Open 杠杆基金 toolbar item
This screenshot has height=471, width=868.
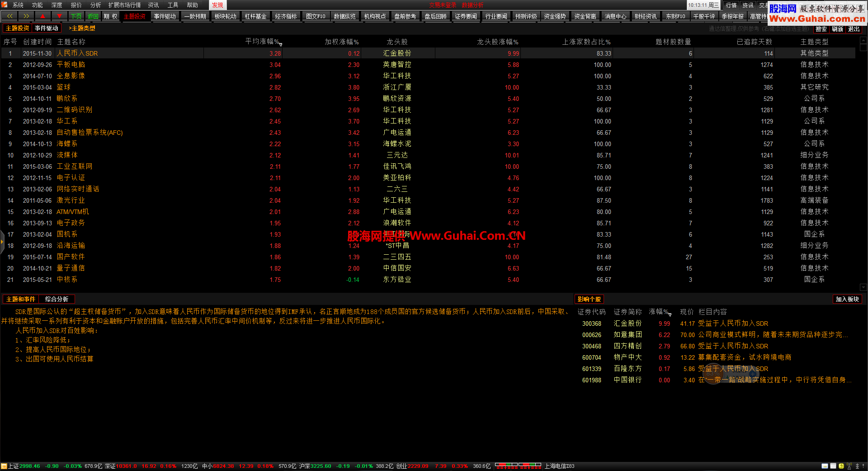(255, 16)
